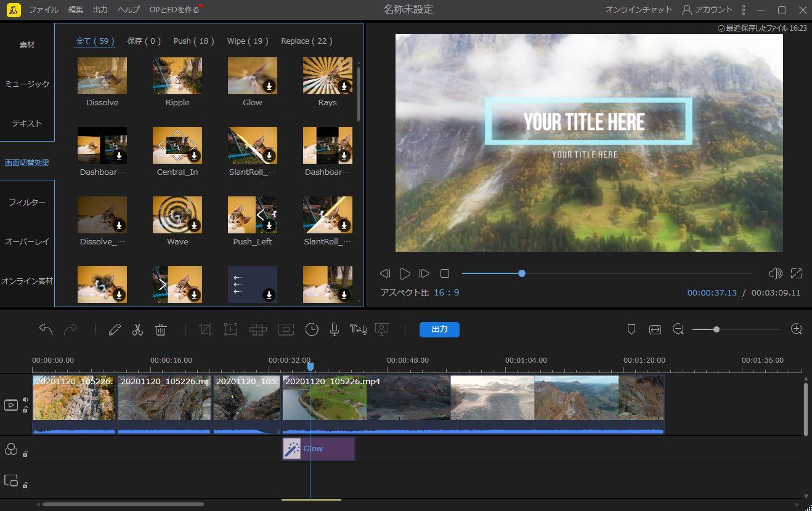Viewport: 812px width, 511px height.
Task: Open the aspect ratio 16:9 selector
Action: 447,292
